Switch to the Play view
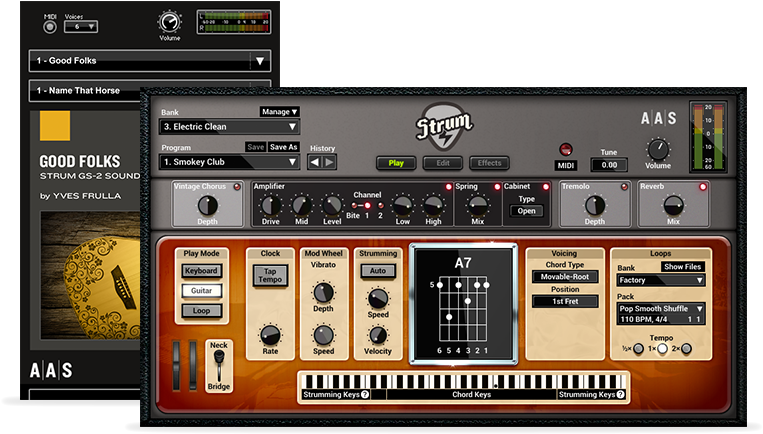 coord(396,163)
